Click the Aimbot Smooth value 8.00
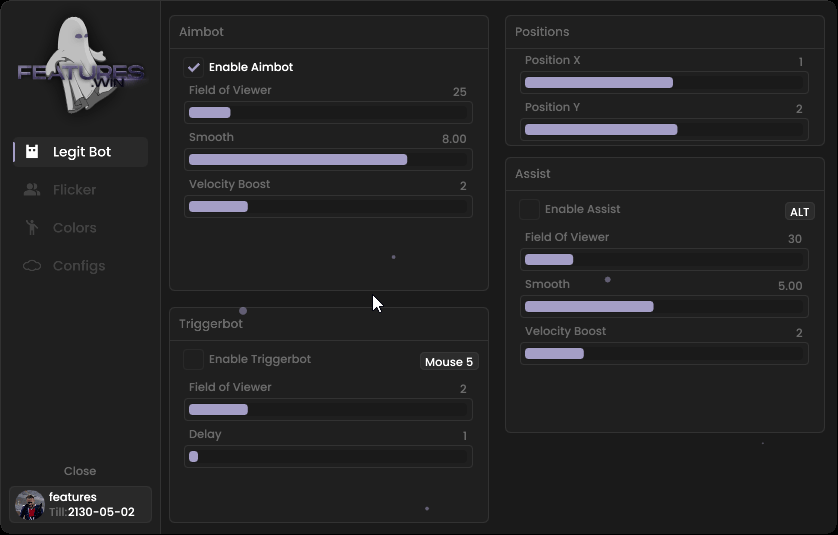The width and height of the screenshot is (838, 535). 454,139
